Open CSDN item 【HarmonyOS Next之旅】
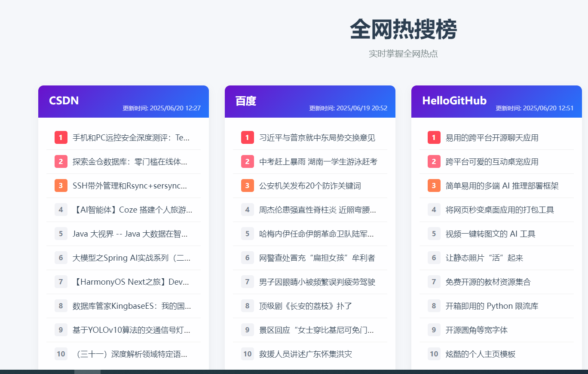The image size is (588, 374). click(x=131, y=282)
